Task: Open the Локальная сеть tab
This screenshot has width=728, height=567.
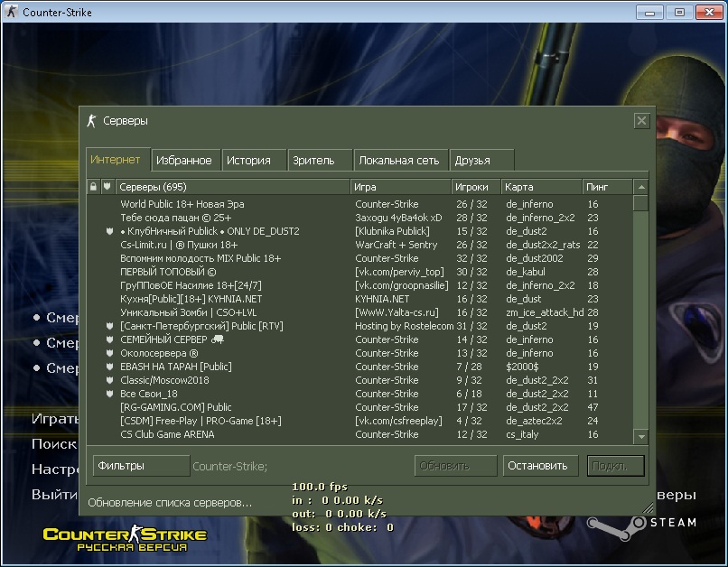Action: pyautogui.click(x=401, y=160)
